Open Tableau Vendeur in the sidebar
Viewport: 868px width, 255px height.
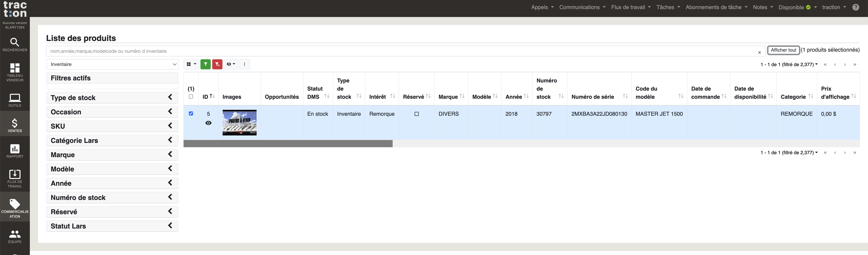[x=15, y=72]
